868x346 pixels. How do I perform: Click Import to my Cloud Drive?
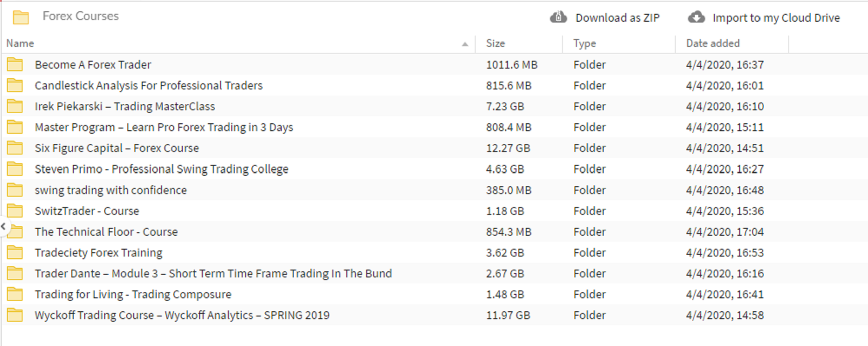tap(776, 17)
